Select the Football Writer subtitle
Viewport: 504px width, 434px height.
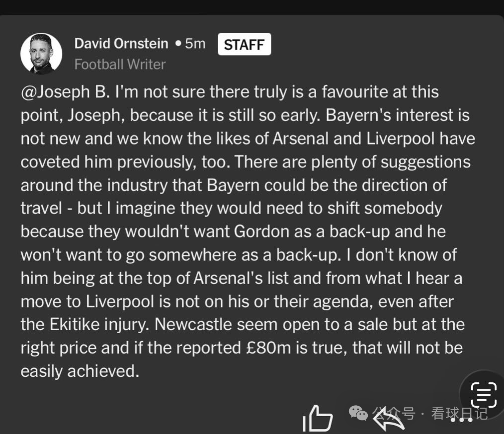click(120, 64)
